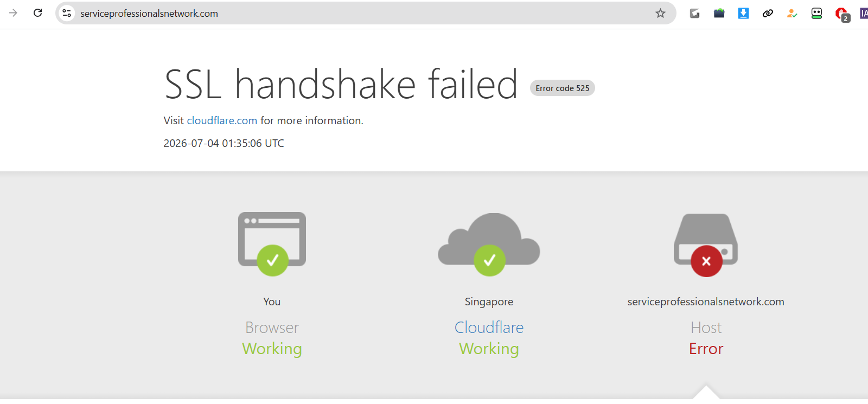
Task: Open site information icon in address bar
Action: (x=67, y=13)
